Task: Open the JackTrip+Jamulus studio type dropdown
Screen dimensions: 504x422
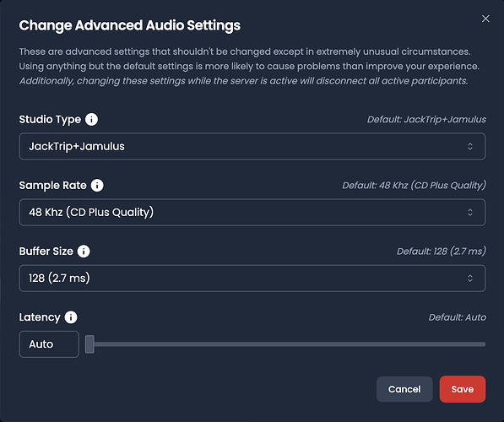Action: pos(252,146)
